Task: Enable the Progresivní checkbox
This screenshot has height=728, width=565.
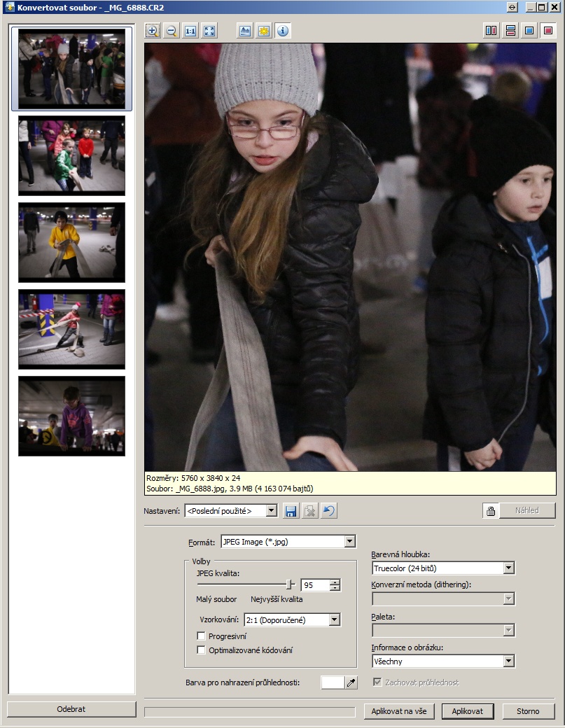Action: point(202,636)
